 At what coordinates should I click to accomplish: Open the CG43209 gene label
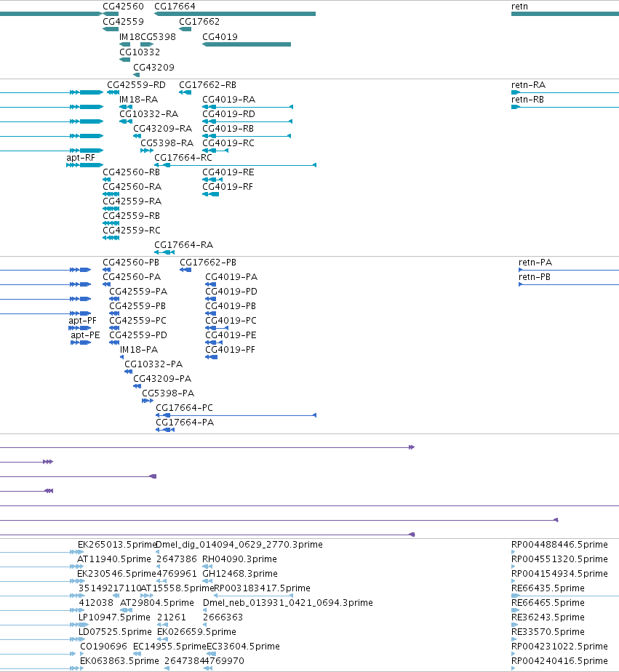[x=154, y=68]
